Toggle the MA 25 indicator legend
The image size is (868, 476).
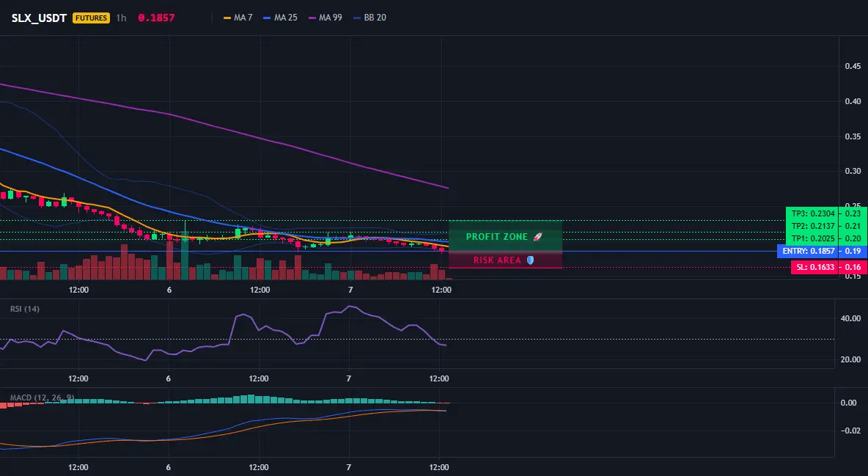pyautogui.click(x=280, y=18)
